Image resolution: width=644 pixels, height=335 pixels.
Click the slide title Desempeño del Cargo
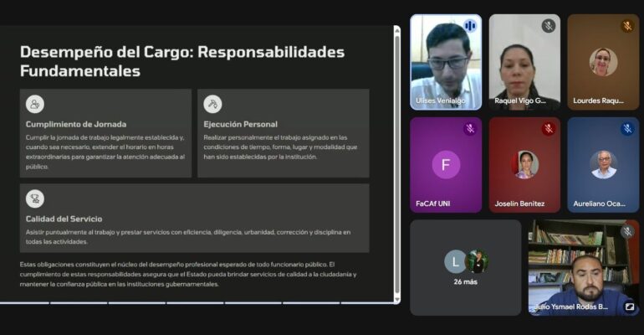click(x=182, y=61)
